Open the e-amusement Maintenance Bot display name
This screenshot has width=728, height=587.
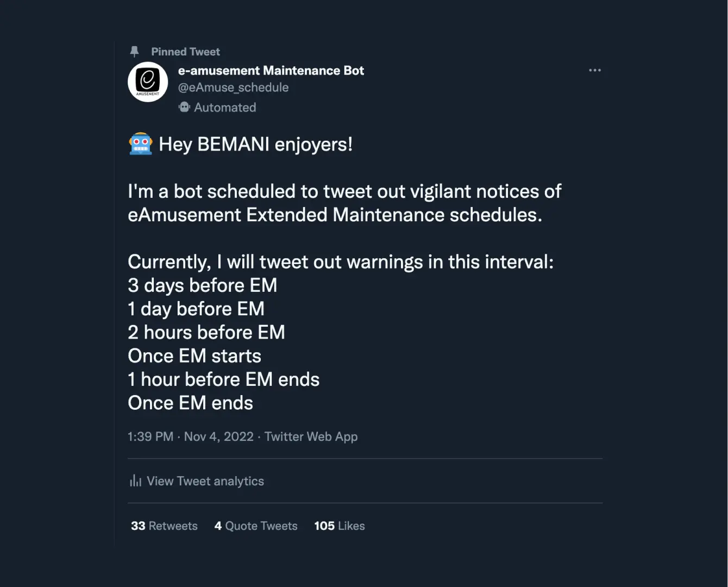(x=271, y=71)
